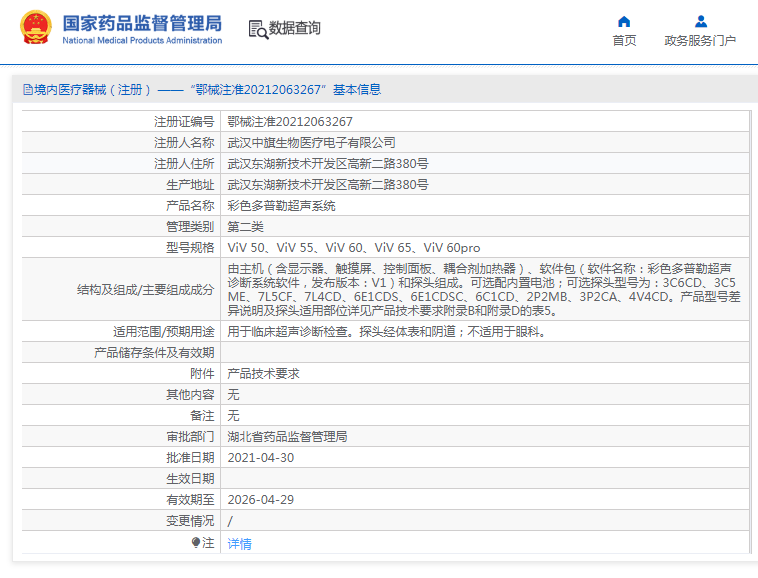Click the house icon above 首页

(x=624, y=21)
